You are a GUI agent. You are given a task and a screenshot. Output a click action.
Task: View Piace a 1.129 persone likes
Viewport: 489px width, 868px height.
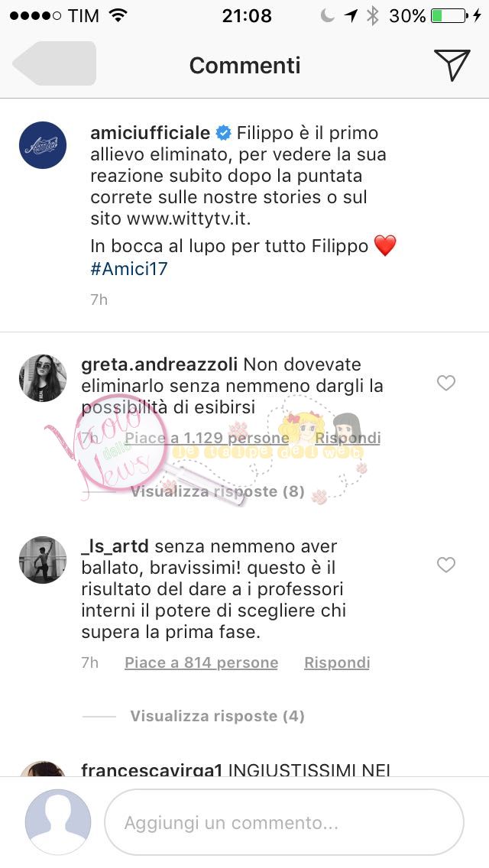(206, 438)
